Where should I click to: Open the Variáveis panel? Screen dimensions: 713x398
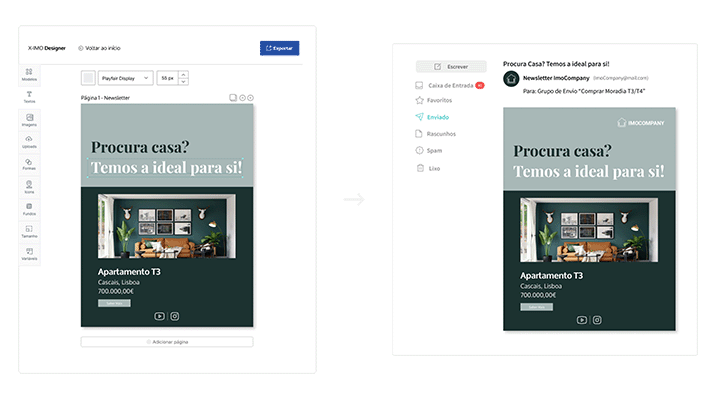coord(29,254)
